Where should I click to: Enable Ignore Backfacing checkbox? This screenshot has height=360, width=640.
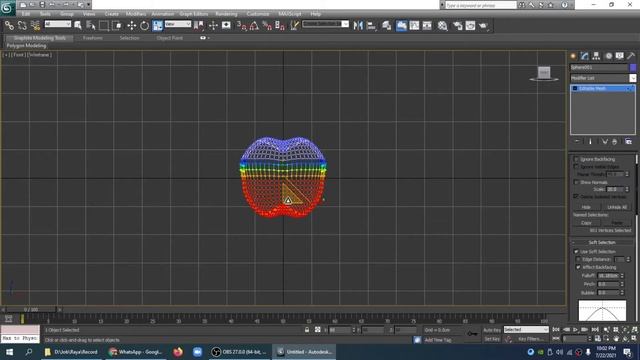(x=576, y=159)
